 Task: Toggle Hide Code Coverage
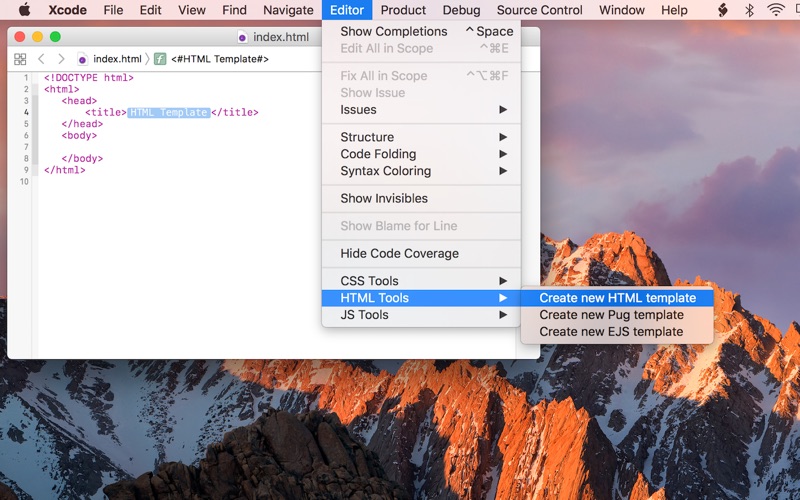(421, 254)
